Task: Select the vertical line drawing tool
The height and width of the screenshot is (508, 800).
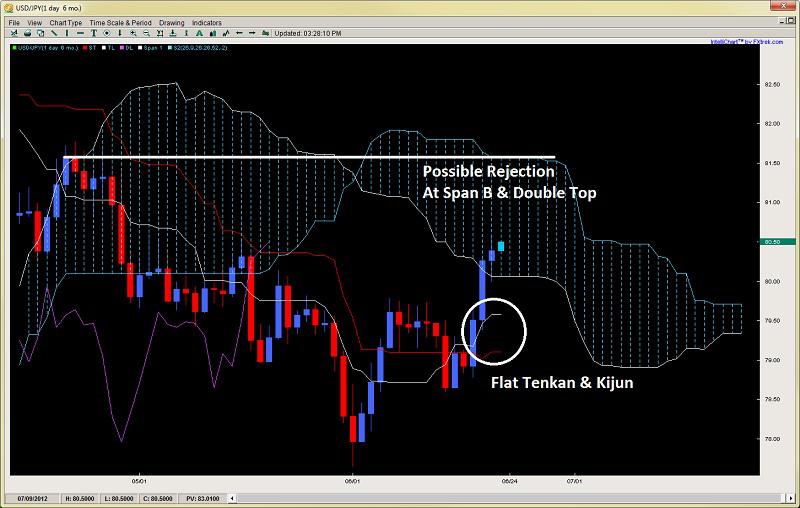Action: coord(67,33)
